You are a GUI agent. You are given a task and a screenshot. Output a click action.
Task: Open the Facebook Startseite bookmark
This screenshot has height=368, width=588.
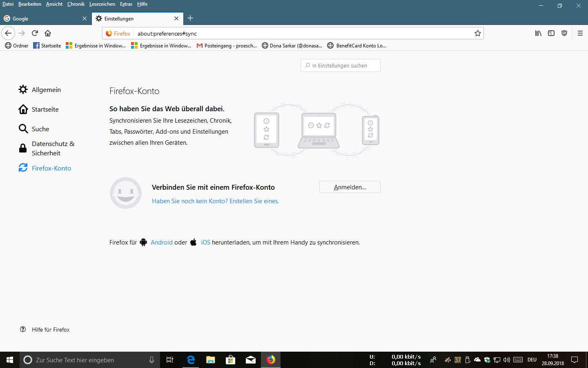pos(47,45)
